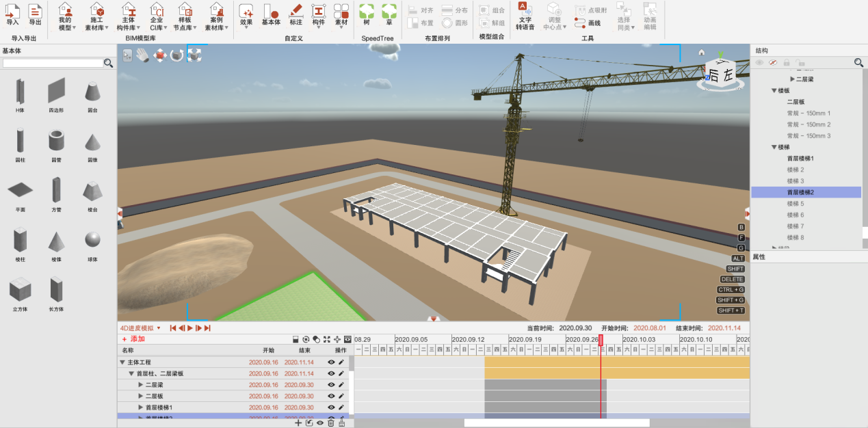Collapse the 主体工程 task group
The width and height of the screenshot is (868, 428).
point(122,363)
